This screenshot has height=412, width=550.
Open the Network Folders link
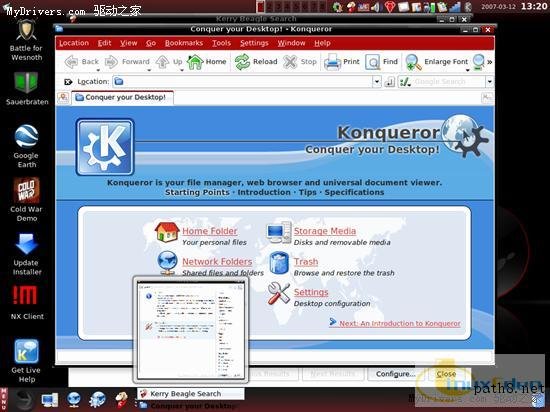click(217, 262)
